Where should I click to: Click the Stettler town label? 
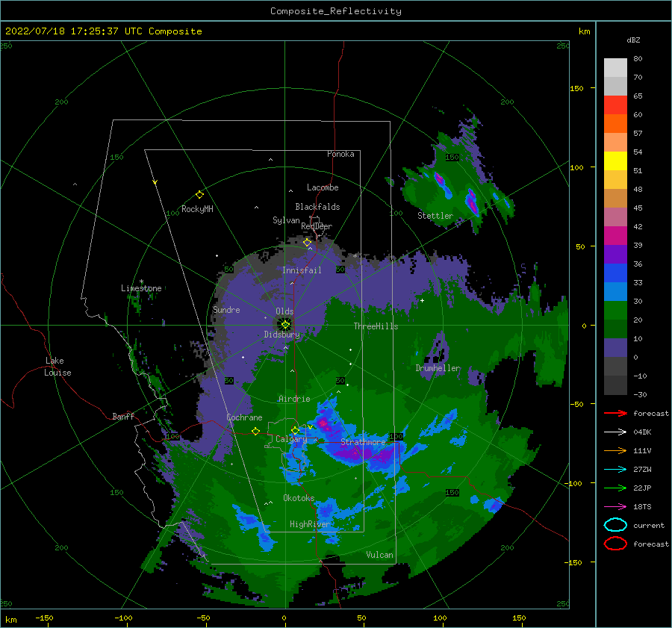pos(435,216)
